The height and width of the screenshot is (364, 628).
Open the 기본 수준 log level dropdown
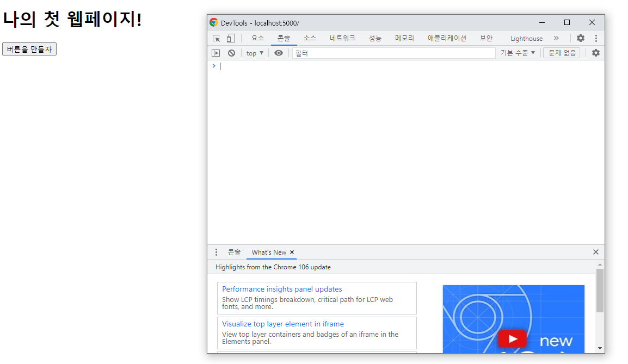pyautogui.click(x=518, y=53)
